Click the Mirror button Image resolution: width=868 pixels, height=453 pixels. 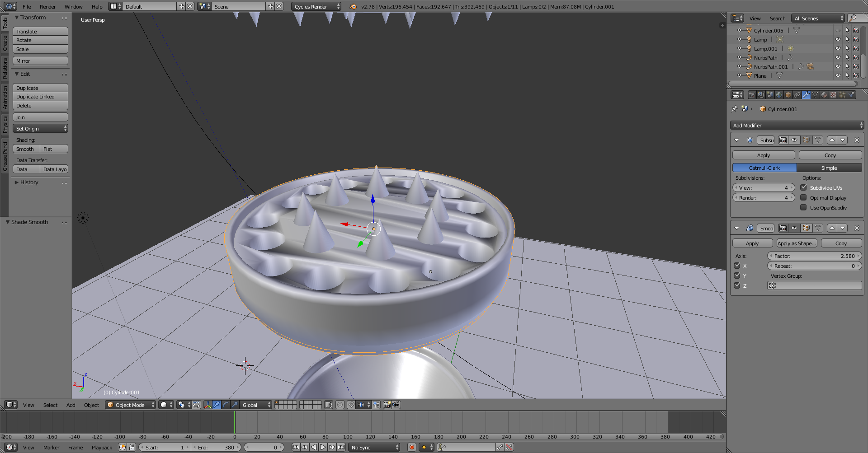(40, 61)
